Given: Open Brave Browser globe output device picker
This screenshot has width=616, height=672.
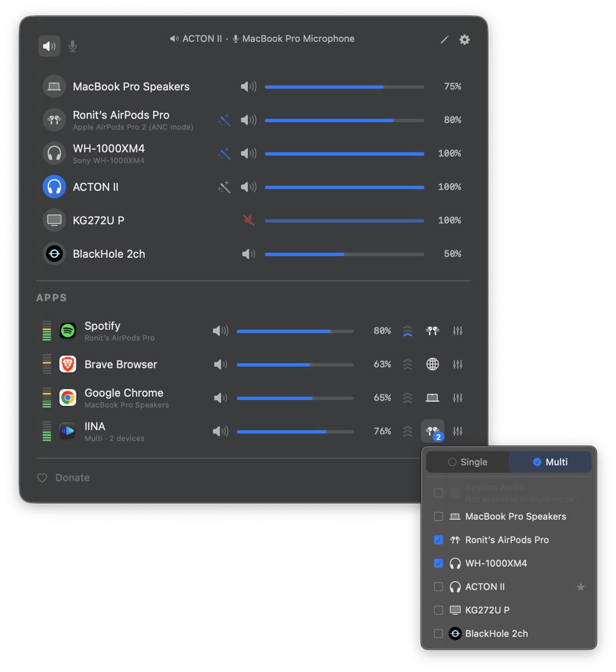Looking at the screenshot, I should tap(432, 365).
